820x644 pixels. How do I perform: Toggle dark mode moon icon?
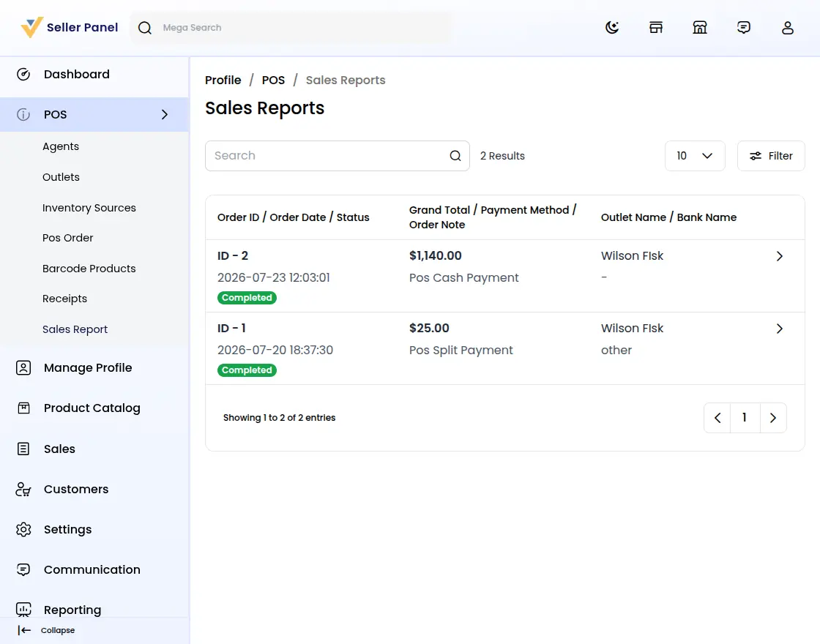pos(612,27)
